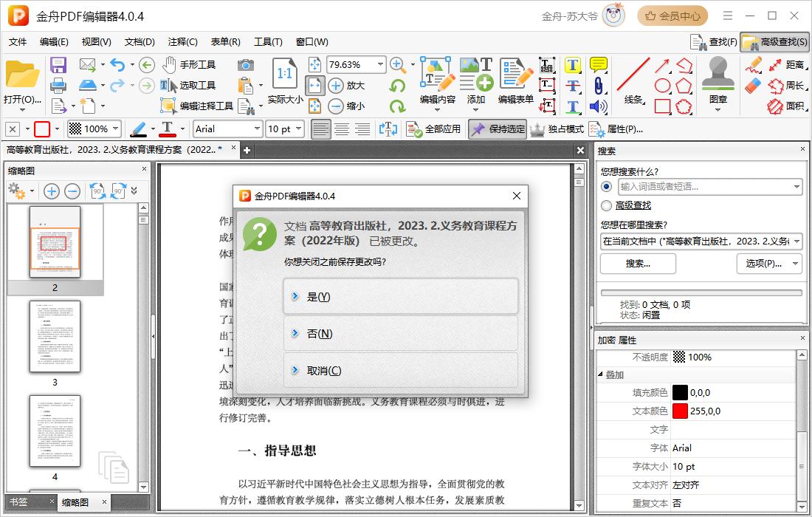Select the Advanced Search (高级查找) radio button
Image resolution: width=812 pixels, height=517 pixels.
607,205
